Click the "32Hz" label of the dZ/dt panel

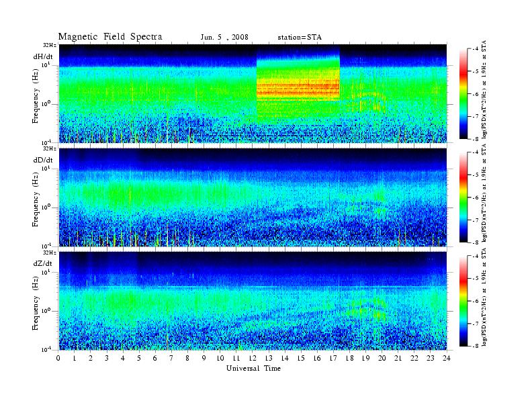(x=50, y=253)
